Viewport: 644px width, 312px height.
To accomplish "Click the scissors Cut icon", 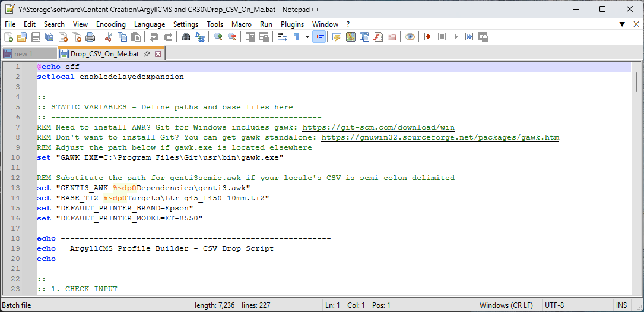I will (x=109, y=37).
